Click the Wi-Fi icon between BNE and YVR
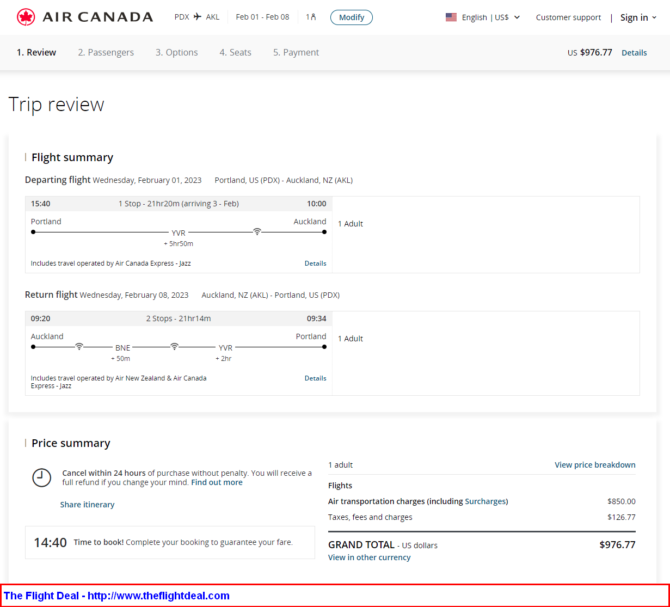This screenshot has height=607, width=670. point(174,346)
